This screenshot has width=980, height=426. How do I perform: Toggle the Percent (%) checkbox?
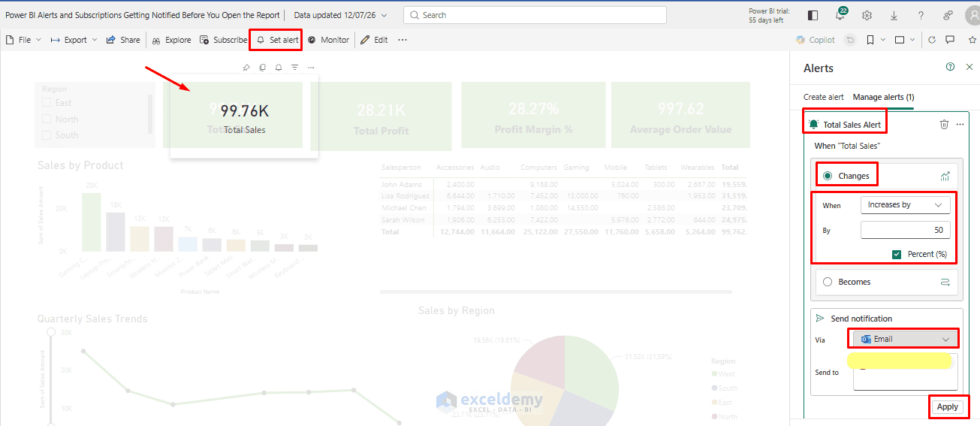897,254
